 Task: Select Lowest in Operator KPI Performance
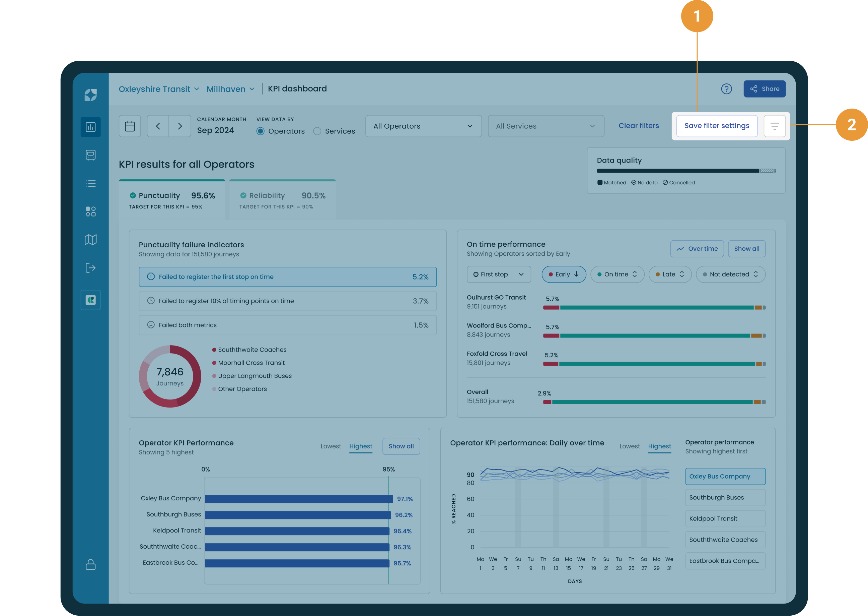(331, 446)
